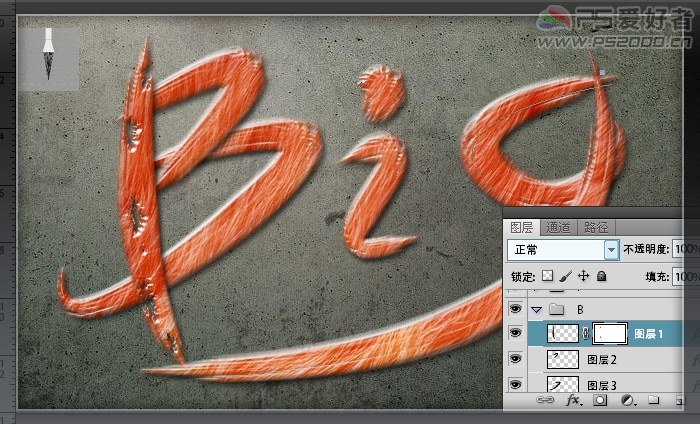Select layer name 图层 2
Viewport: 700px width, 424px height.
(x=602, y=360)
